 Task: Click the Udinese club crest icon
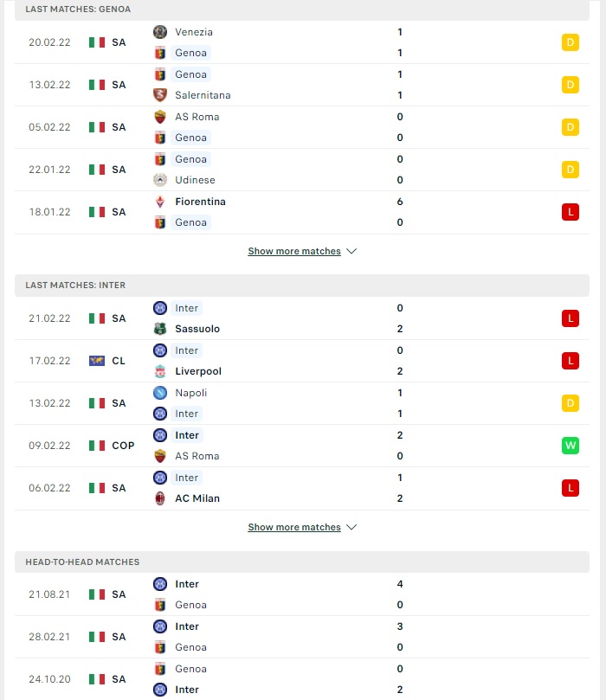pyautogui.click(x=160, y=180)
